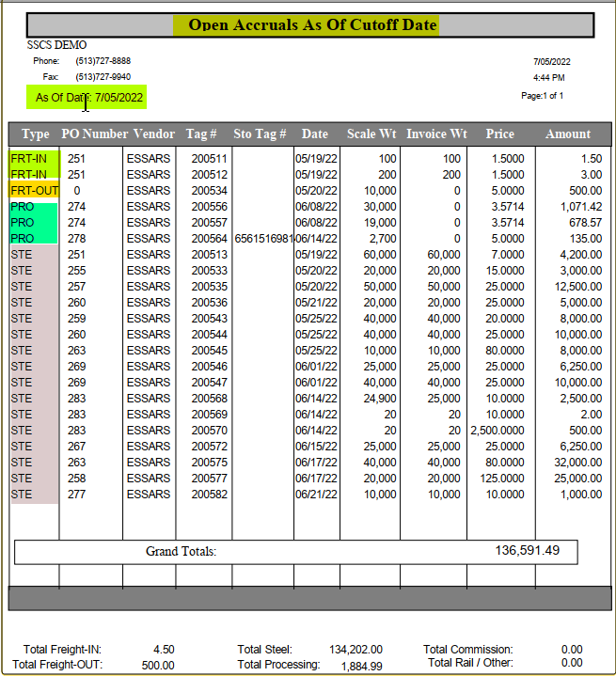
Task: Click the amount 1,000.00
Action: pos(581,494)
